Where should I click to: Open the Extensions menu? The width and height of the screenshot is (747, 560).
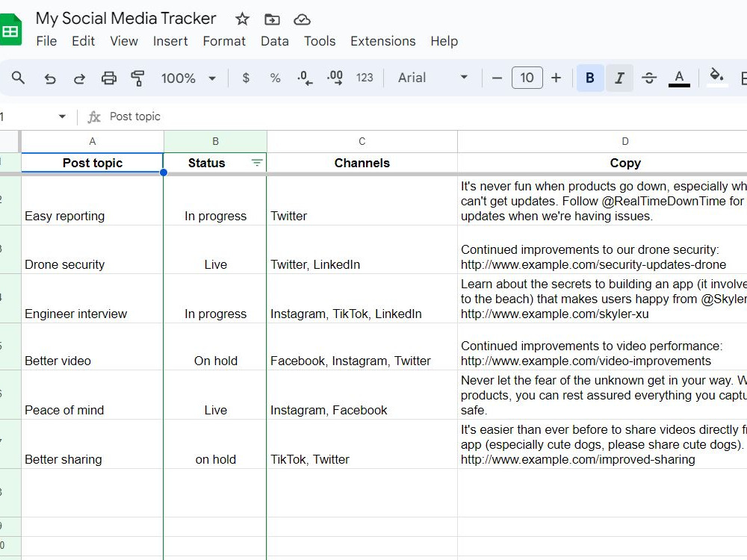pyautogui.click(x=383, y=41)
